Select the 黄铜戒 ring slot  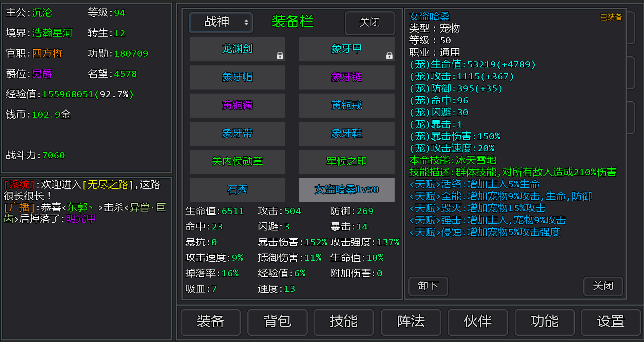(x=346, y=105)
